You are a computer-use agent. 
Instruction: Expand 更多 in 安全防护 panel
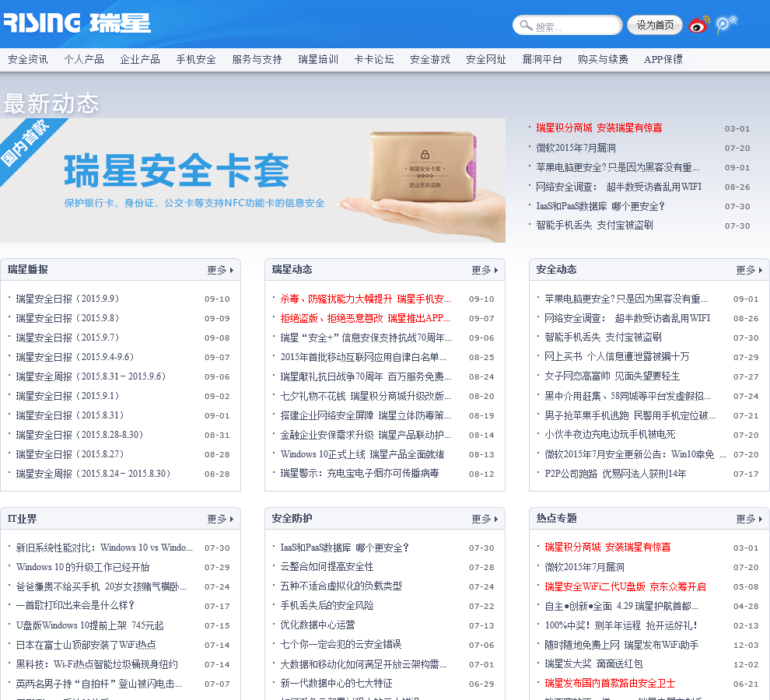(x=485, y=520)
